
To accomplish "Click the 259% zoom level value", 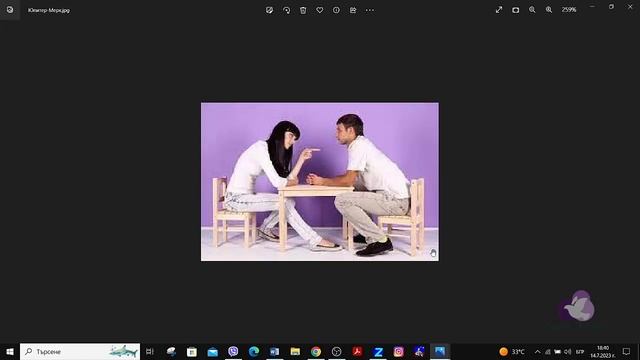I will tap(569, 10).
